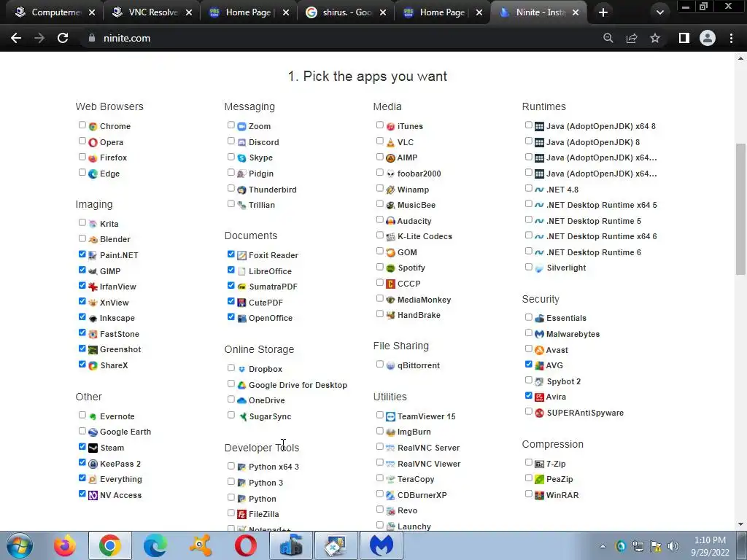Check the 7-Zip checkbox
Screen dimensions: 747x560
pyautogui.click(x=528, y=462)
